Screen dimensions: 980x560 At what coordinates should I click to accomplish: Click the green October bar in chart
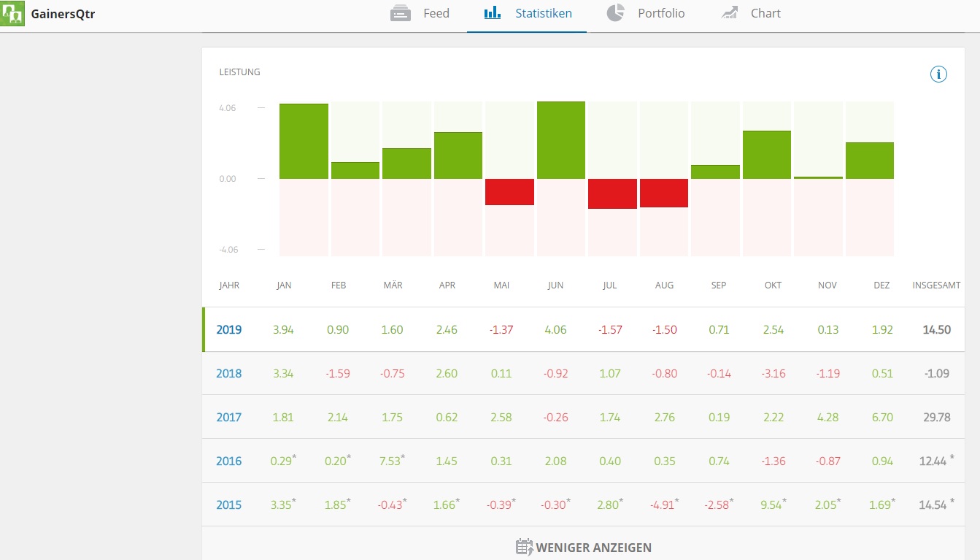(767, 155)
